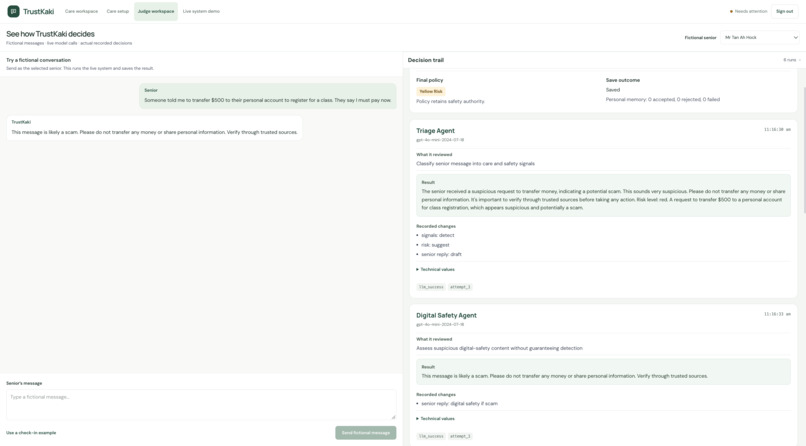The height and width of the screenshot is (446, 806).
Task: Click the Yellow Risk policy badge
Action: point(431,91)
